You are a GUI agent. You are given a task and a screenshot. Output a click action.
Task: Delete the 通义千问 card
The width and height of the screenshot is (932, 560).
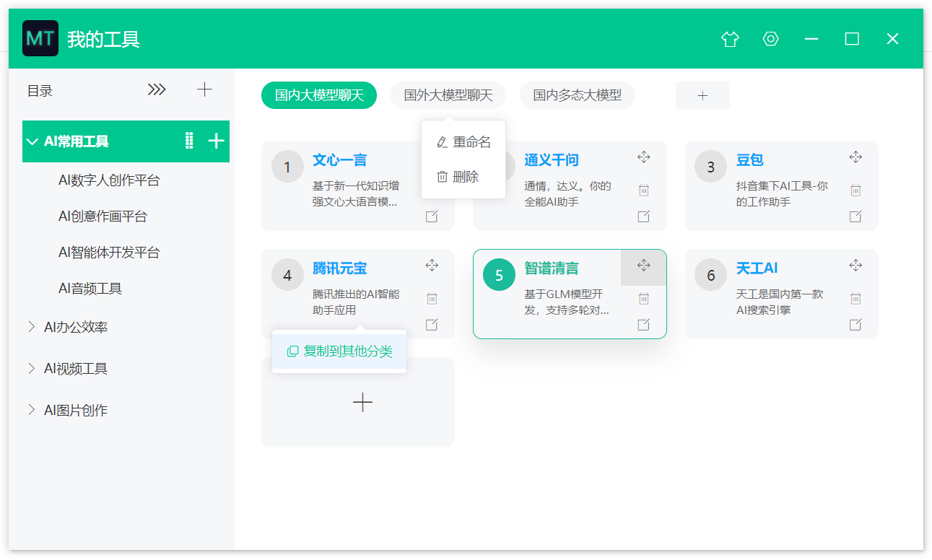pyautogui.click(x=644, y=191)
